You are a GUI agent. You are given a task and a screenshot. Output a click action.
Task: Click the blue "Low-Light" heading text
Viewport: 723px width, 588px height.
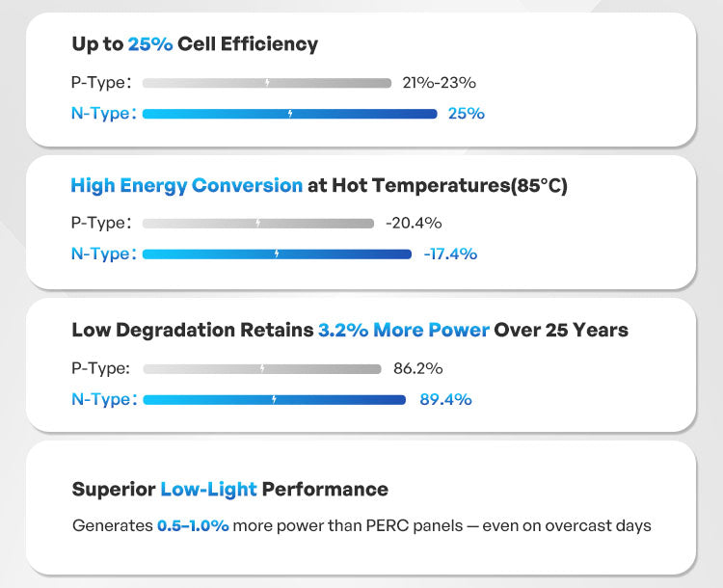pyautogui.click(x=208, y=490)
